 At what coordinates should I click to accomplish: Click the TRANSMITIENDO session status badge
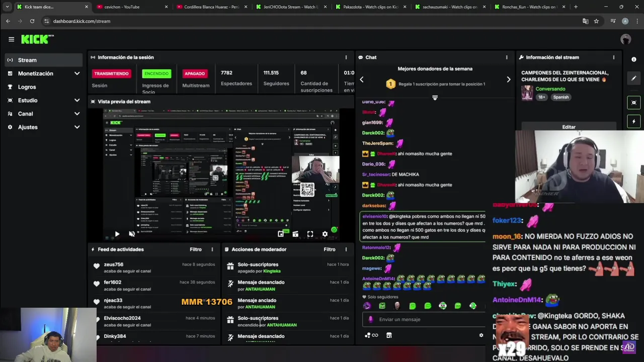tap(111, 74)
